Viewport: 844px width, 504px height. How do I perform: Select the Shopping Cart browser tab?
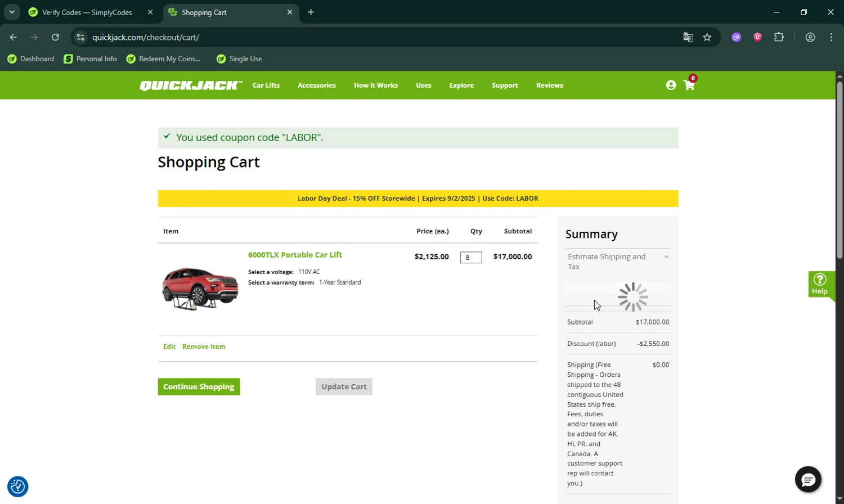231,12
